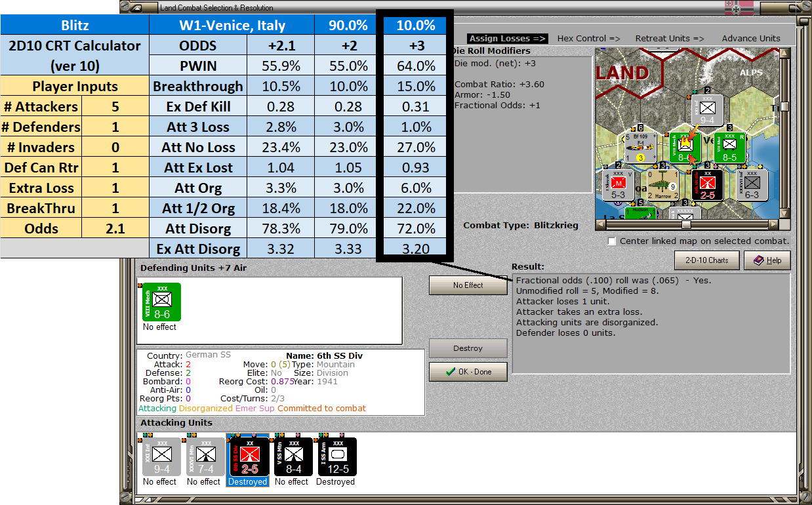Viewport: 812px width, 505px height.
Task: Open window system menu icon in title bar
Action: pyautogui.click(x=135, y=7)
